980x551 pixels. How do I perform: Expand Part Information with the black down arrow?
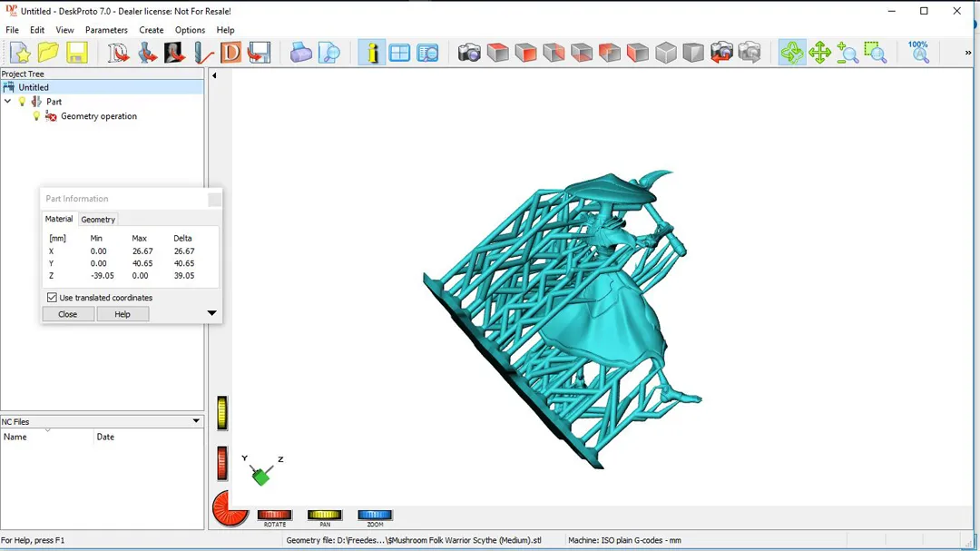tap(211, 312)
